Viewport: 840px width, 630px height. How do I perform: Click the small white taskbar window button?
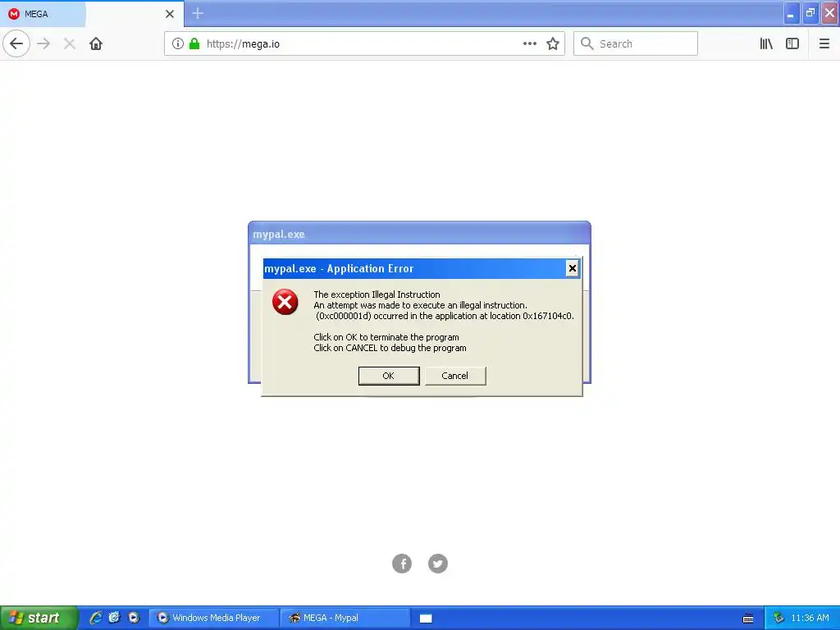[x=426, y=619]
